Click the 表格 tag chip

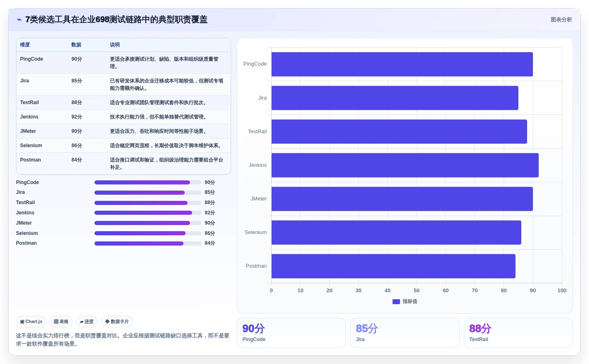61,322
